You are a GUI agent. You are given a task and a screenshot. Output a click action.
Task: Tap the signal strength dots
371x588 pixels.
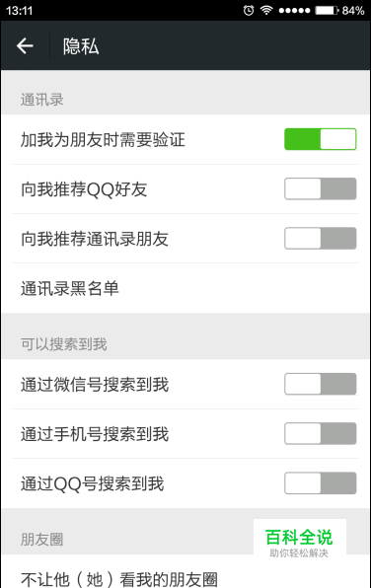[x=294, y=11]
